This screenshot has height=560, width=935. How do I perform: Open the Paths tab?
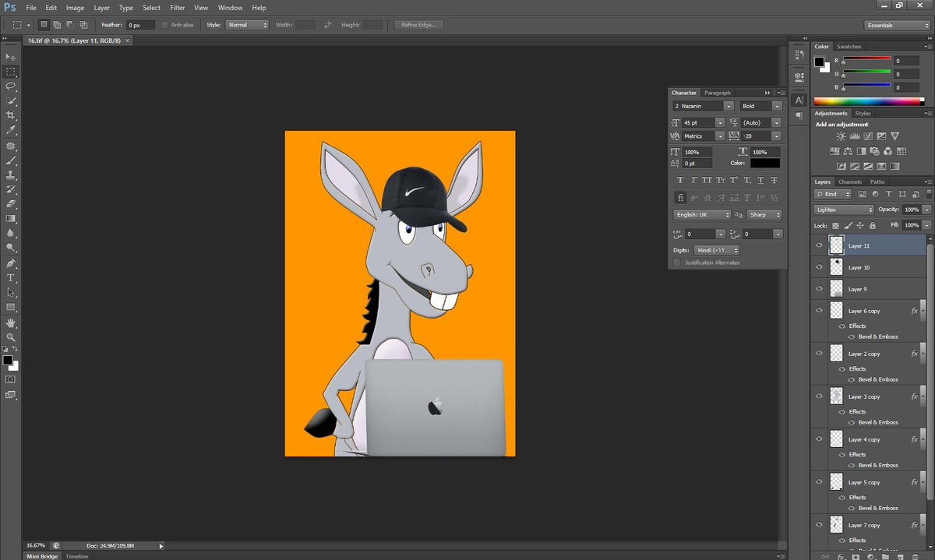click(x=878, y=182)
